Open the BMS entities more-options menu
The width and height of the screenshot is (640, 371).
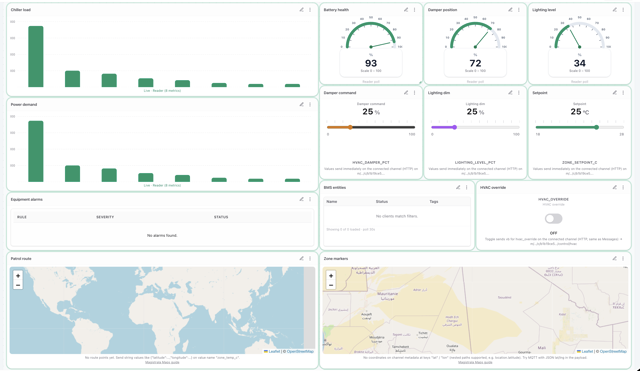click(x=467, y=187)
